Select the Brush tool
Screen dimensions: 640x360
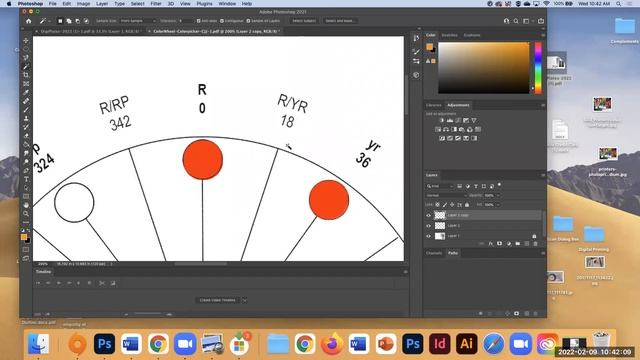26,109
